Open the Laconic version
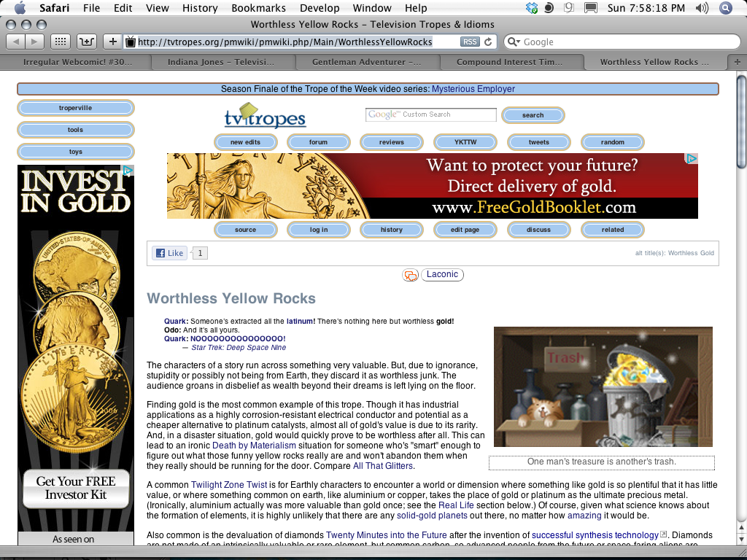 point(442,274)
